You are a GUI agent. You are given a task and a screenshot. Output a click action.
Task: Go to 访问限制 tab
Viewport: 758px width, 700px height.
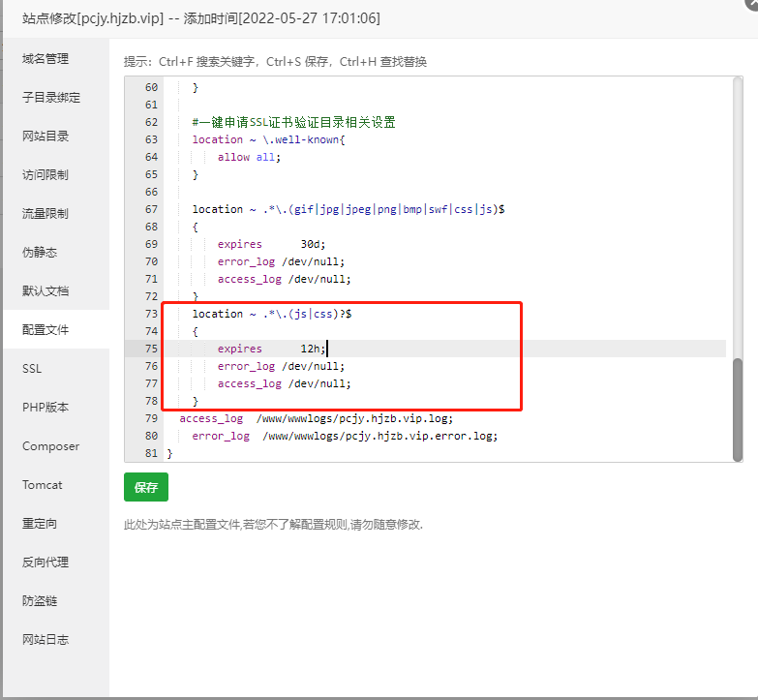coord(45,174)
